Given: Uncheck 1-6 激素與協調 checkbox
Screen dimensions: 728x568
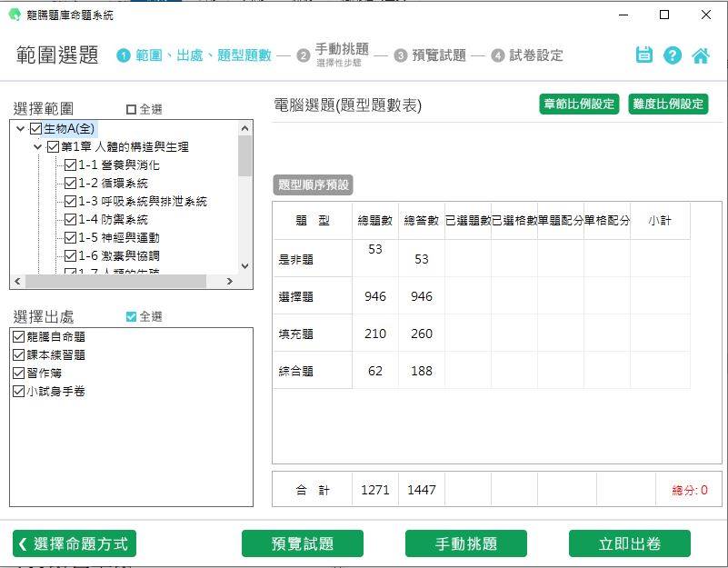Looking at the screenshot, I should [x=70, y=255].
